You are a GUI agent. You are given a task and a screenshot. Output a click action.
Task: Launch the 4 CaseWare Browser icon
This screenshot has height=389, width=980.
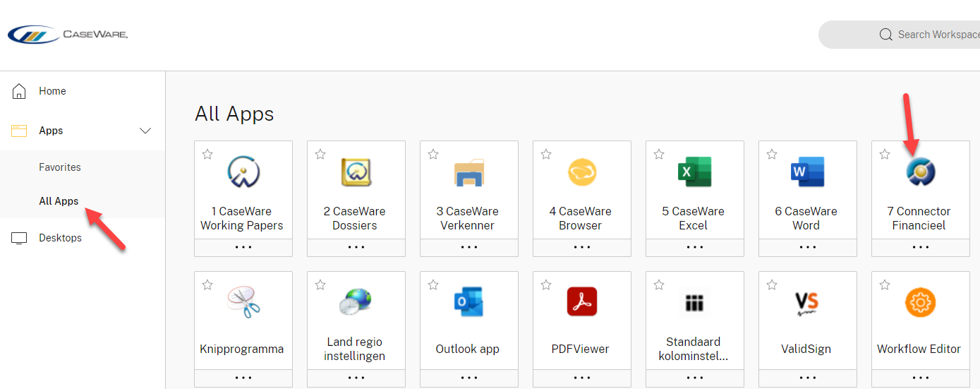[582, 172]
